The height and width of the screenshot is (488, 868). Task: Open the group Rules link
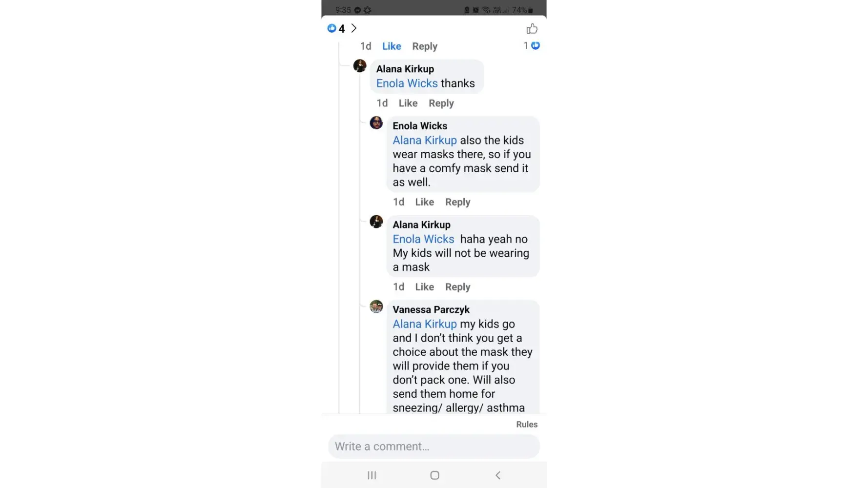pos(527,425)
